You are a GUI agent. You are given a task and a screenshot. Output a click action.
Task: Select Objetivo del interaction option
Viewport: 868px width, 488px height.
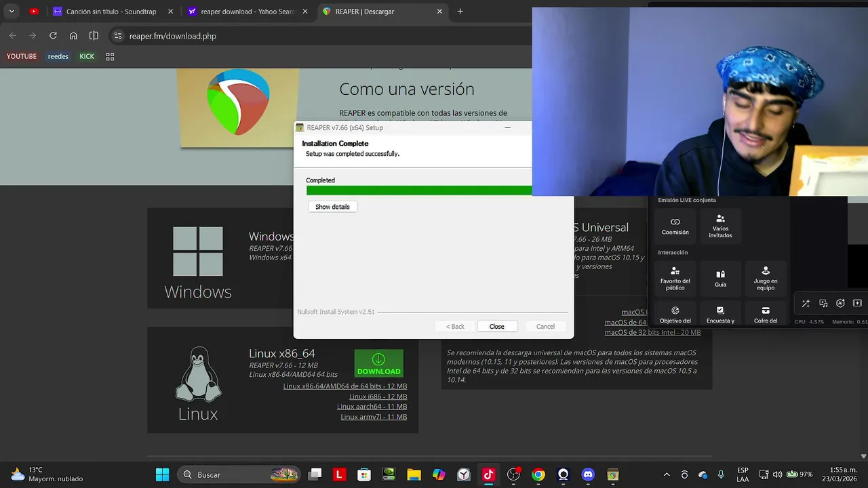(675, 314)
